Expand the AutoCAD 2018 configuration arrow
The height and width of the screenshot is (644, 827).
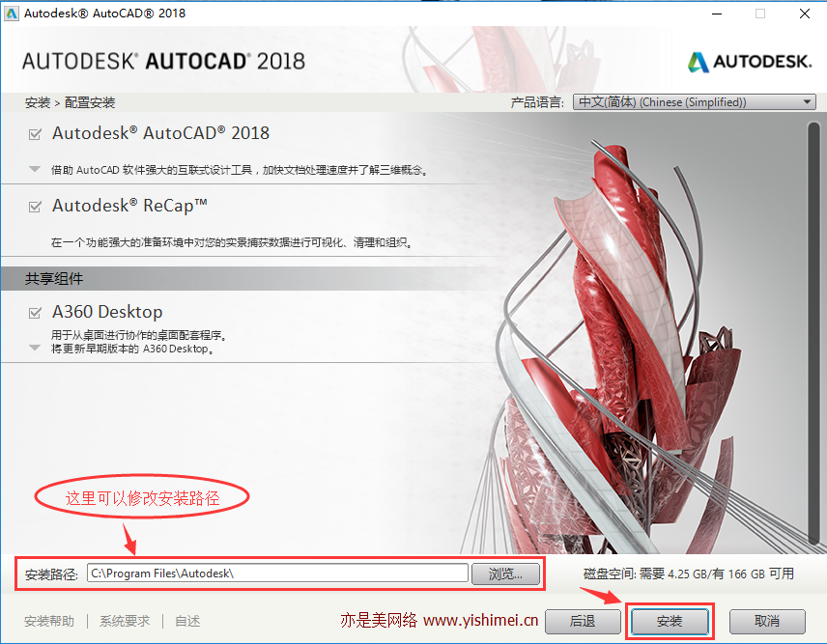point(35,169)
